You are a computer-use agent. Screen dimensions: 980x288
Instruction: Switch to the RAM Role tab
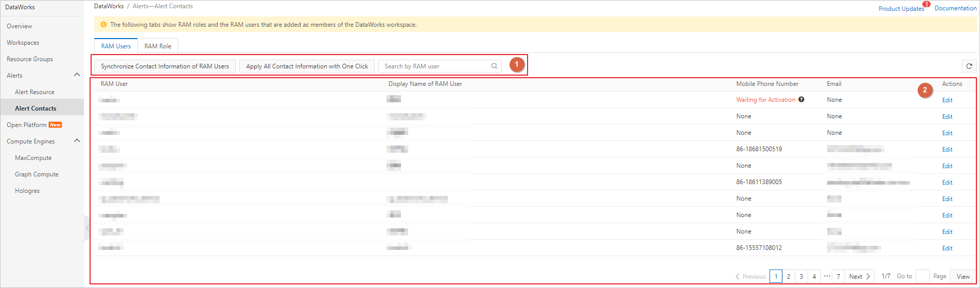tap(157, 46)
